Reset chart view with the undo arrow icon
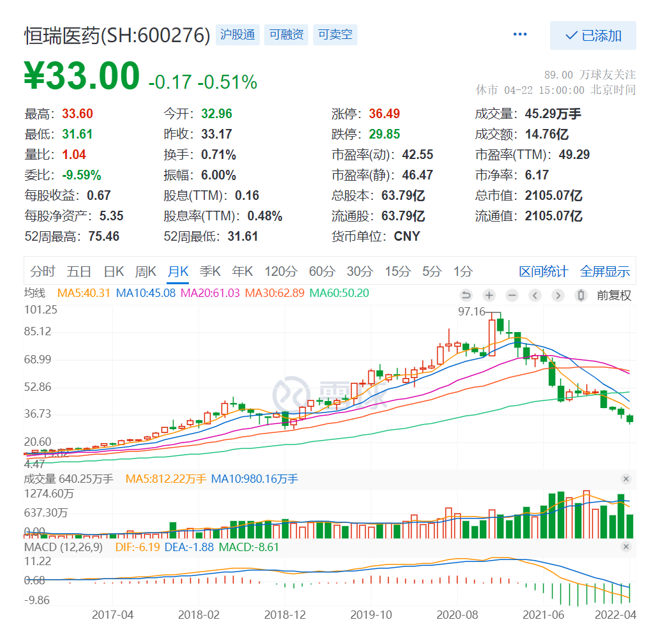This screenshot has height=629, width=672. tap(466, 295)
